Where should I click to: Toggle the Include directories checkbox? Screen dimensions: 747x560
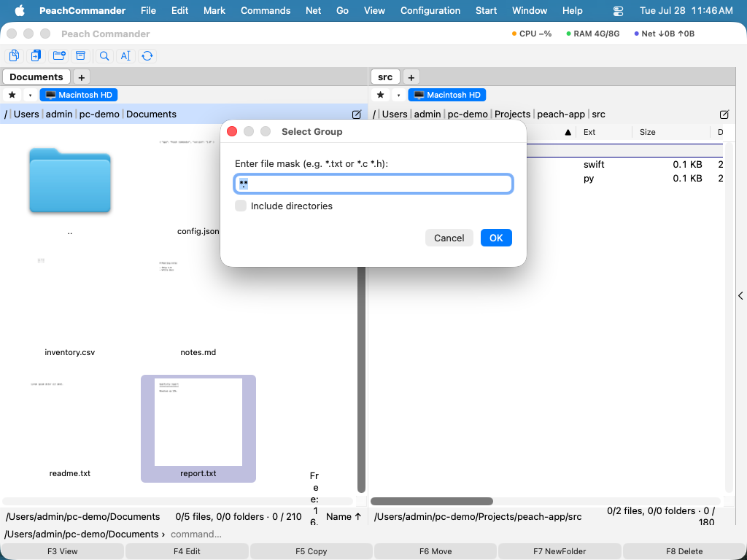pos(241,206)
